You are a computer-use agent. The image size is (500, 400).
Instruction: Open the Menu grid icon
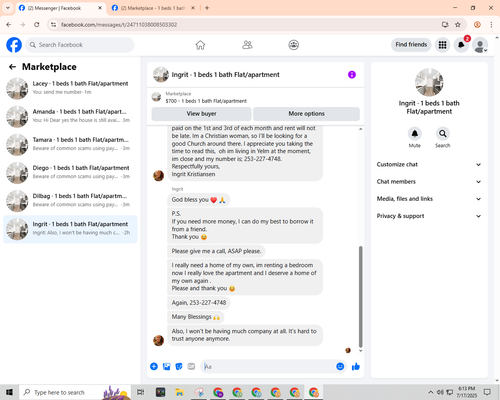tap(442, 45)
